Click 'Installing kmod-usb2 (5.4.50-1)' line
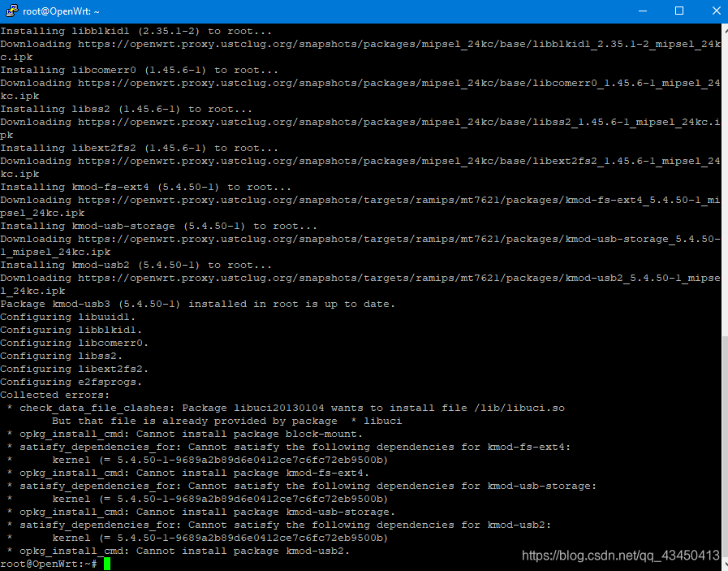 136,266
